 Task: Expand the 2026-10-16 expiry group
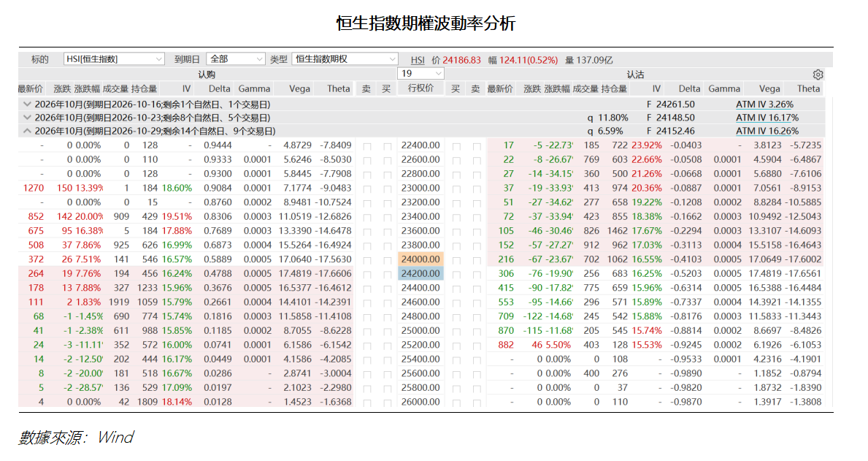click(26, 104)
